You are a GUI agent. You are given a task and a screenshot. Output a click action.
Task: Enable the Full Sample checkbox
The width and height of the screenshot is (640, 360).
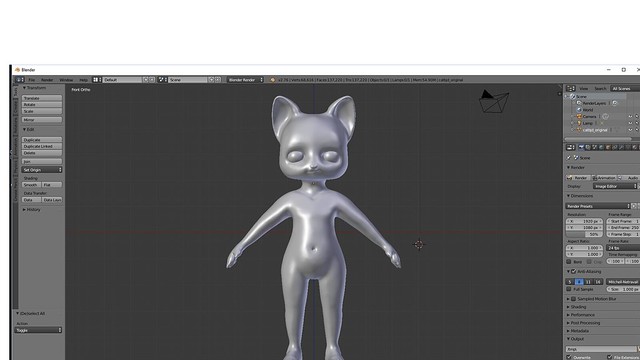(x=569, y=289)
